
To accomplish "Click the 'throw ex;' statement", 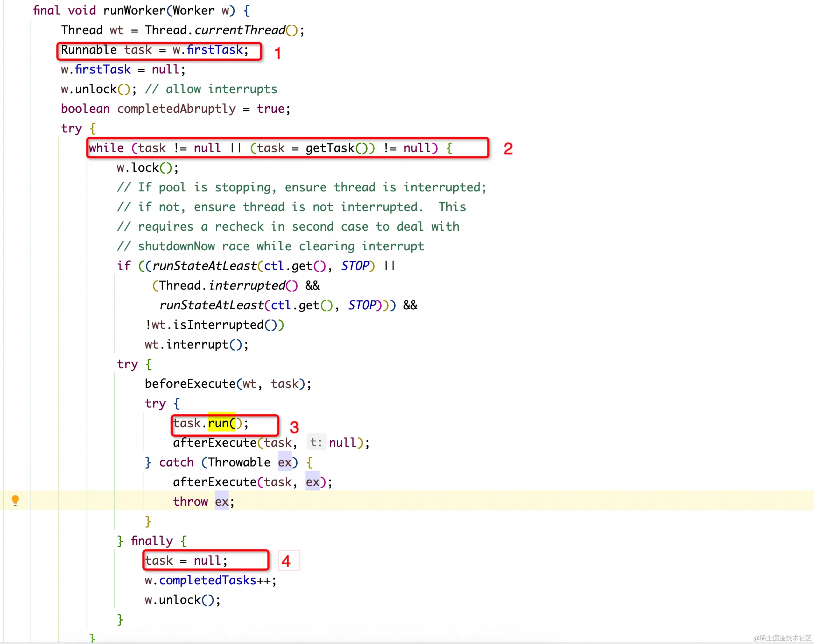I will [203, 501].
